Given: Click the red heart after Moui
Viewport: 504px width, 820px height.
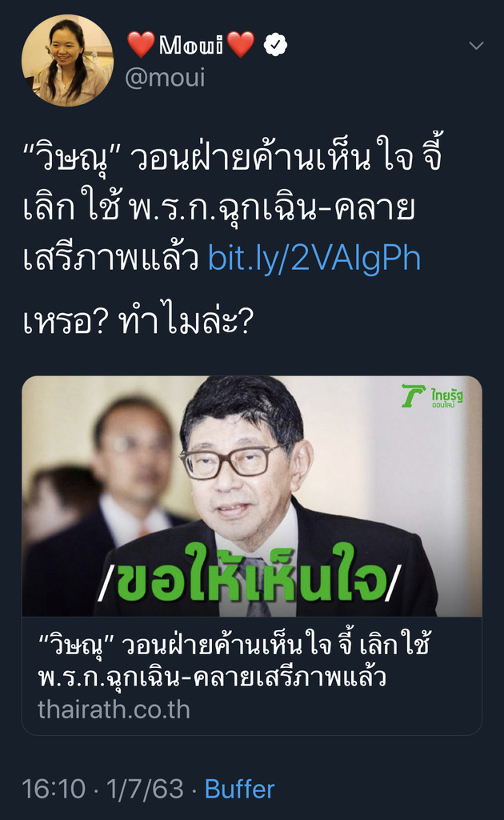Looking at the screenshot, I should coord(241,45).
